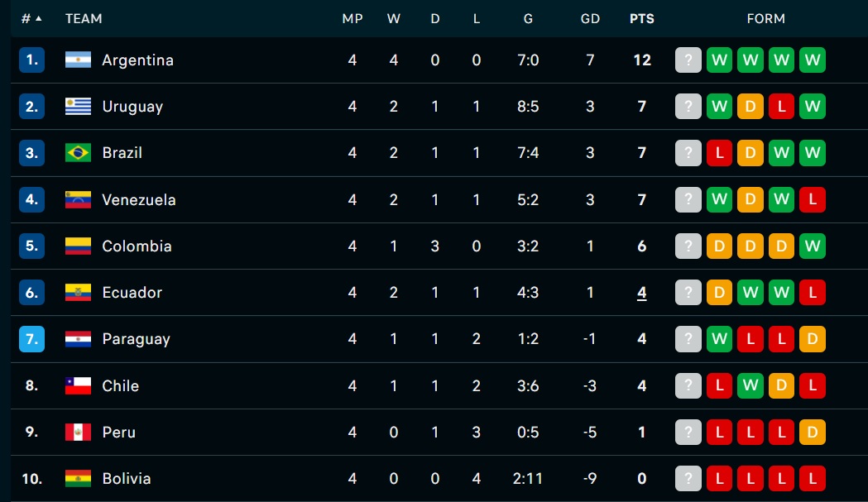Click Ecuador's underlined 4 points value

(x=641, y=293)
